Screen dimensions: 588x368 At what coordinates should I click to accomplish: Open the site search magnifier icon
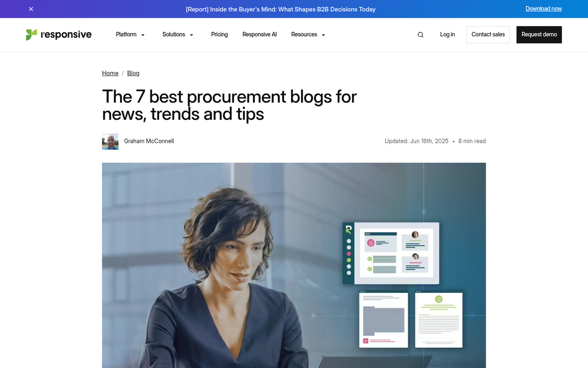point(420,35)
